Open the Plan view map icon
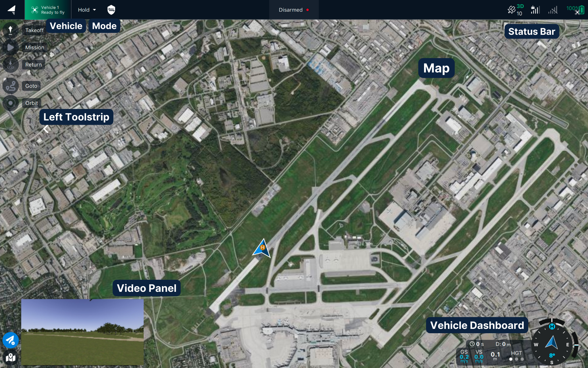 click(11, 357)
